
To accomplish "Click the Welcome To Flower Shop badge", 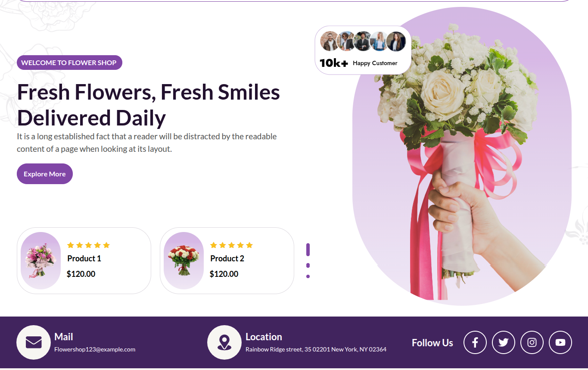I will point(69,63).
